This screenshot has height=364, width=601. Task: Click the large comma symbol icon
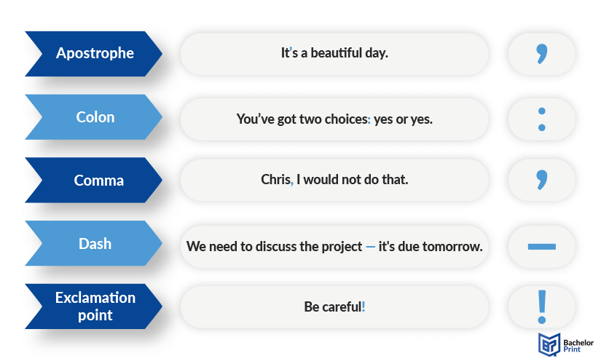pyautogui.click(x=541, y=180)
